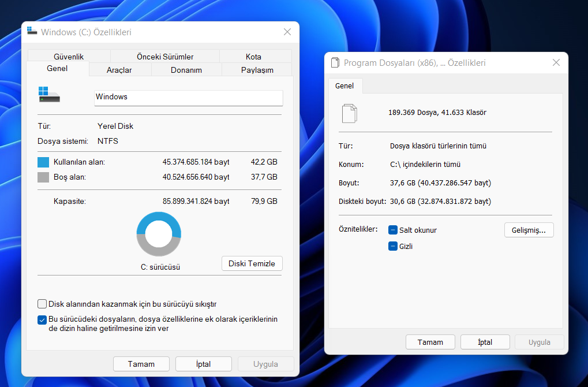Click the document icon in Program Dosyaları title bar
The width and height of the screenshot is (588, 387).
[335, 62]
